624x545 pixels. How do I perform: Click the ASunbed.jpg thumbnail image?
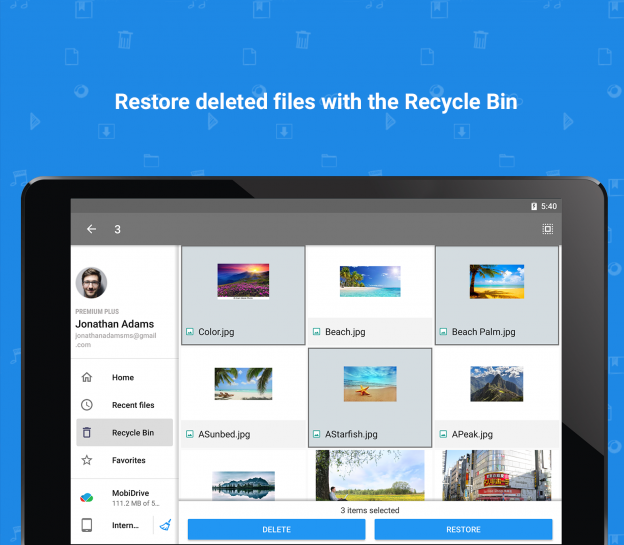[x=243, y=384]
